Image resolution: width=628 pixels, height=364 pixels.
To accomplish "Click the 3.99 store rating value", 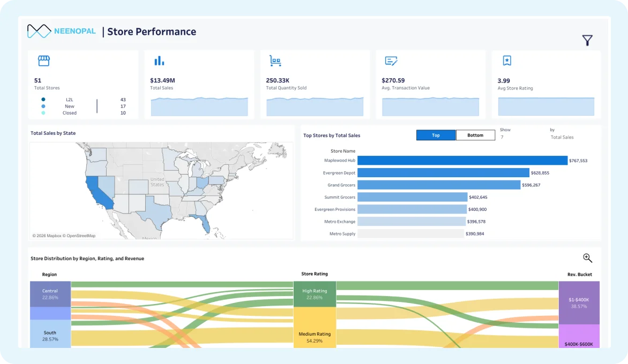I will (504, 81).
